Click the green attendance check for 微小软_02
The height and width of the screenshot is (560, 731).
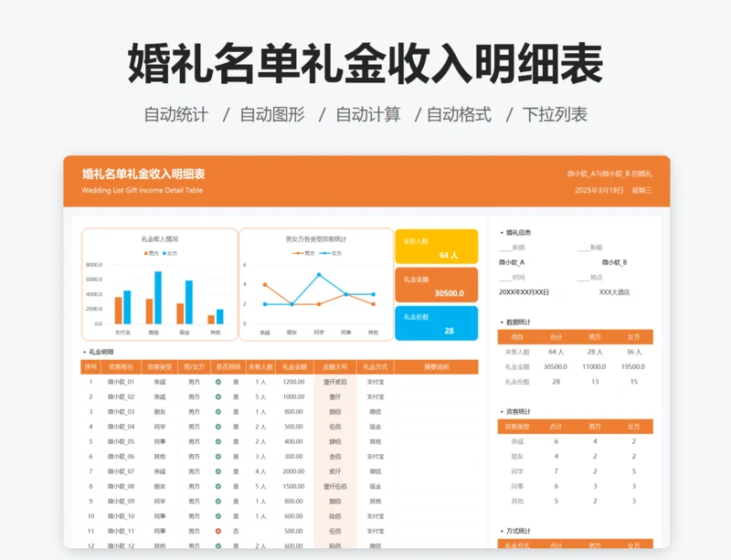tap(218, 396)
